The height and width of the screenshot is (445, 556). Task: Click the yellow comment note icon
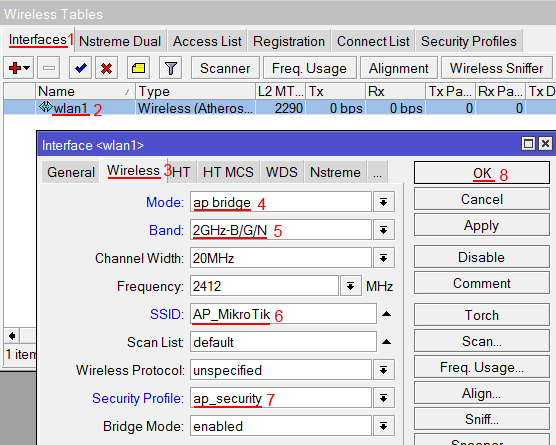pyautogui.click(x=138, y=68)
